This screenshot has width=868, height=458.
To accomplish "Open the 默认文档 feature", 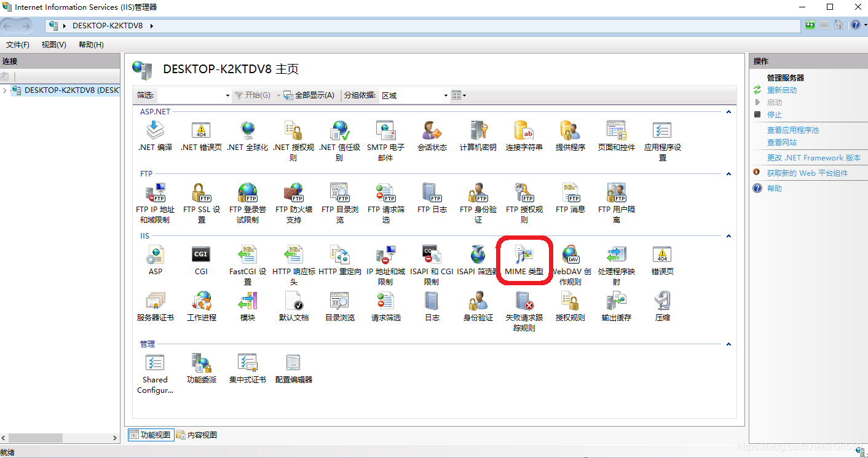I will point(294,307).
